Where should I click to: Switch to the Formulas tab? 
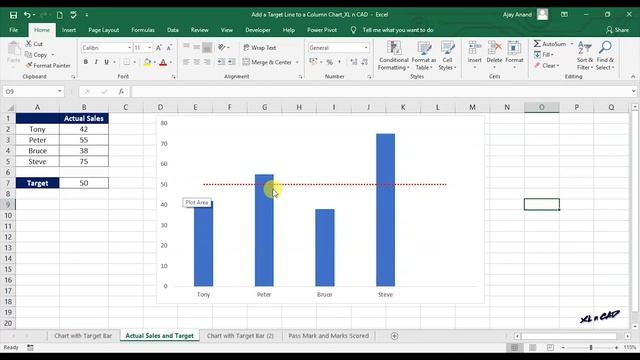tap(143, 30)
